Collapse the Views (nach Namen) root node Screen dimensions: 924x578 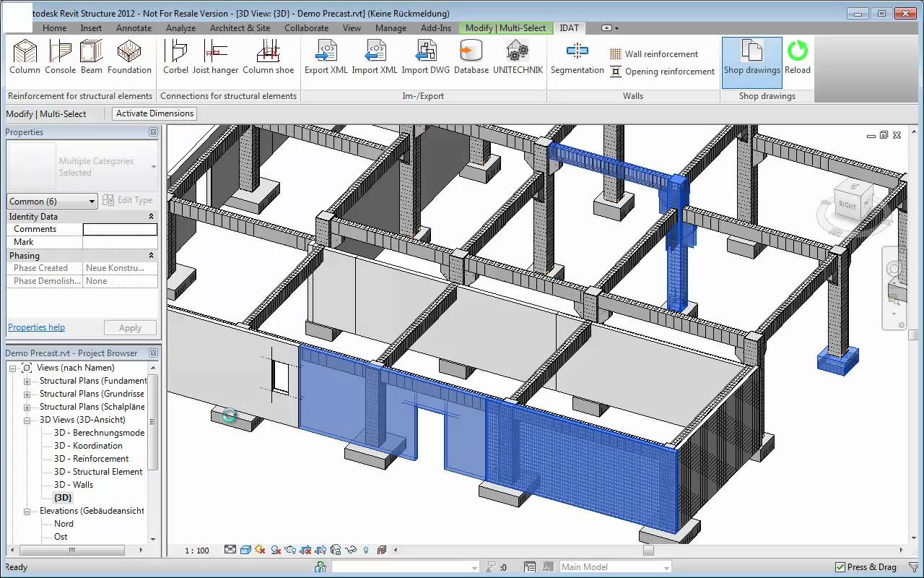tap(12, 368)
